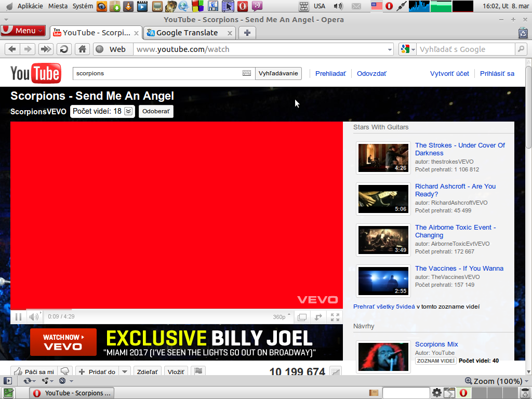This screenshot has height=399, width=532.
Task: Expand the address bar history dropdown
Action: tap(390, 49)
